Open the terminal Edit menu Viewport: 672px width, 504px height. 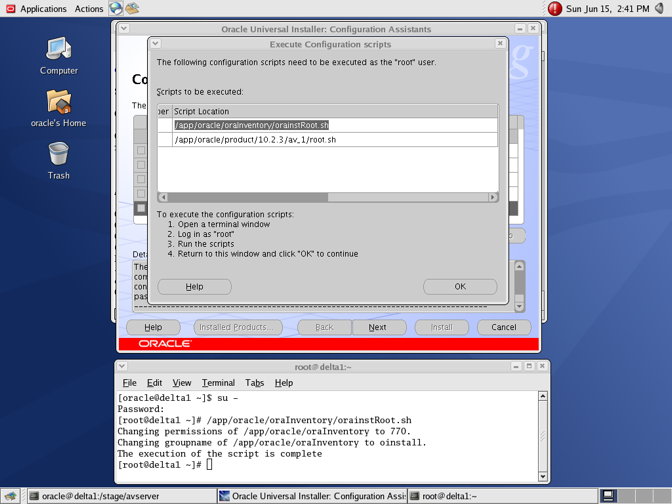[x=154, y=383]
